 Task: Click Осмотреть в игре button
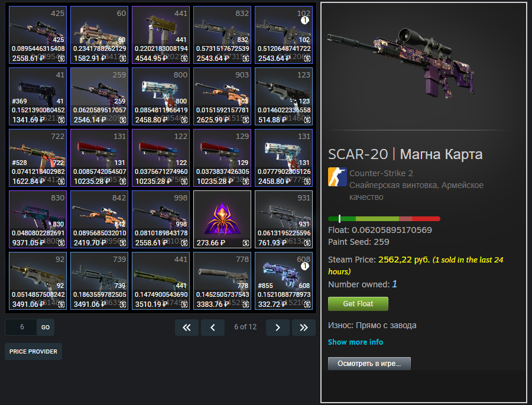coord(369,363)
